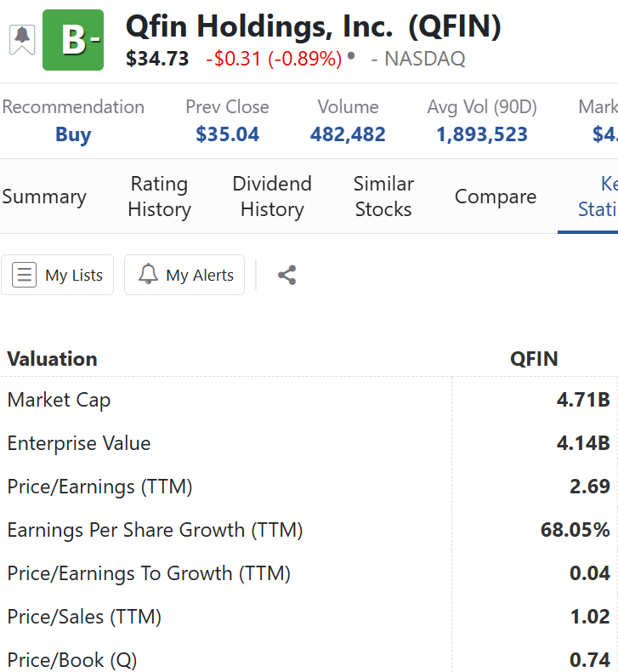Click Enterprise Value figure 4.14B
Image resolution: width=618 pixels, height=672 pixels.
pos(583,443)
